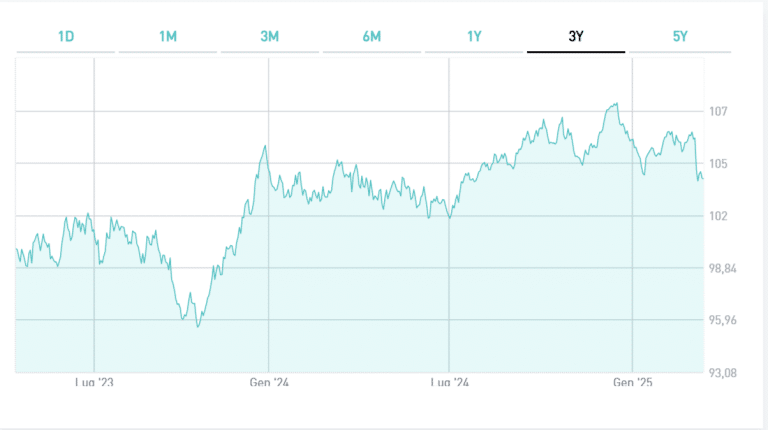Select the 1M chart period
This screenshot has width=768, height=430.
168,37
